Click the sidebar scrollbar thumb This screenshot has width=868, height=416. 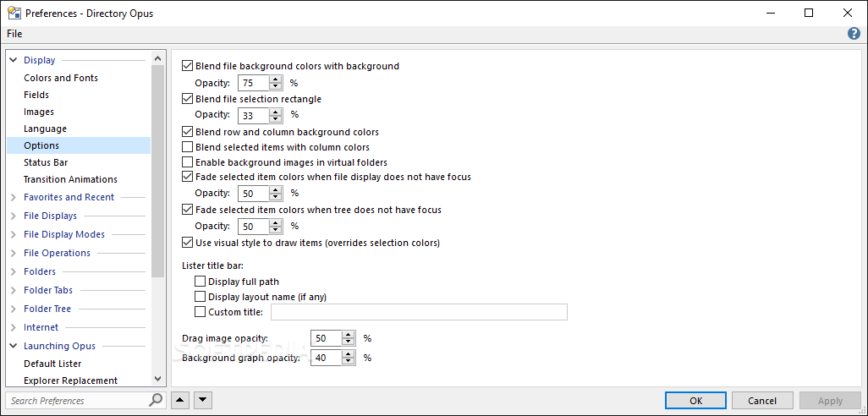point(157,171)
